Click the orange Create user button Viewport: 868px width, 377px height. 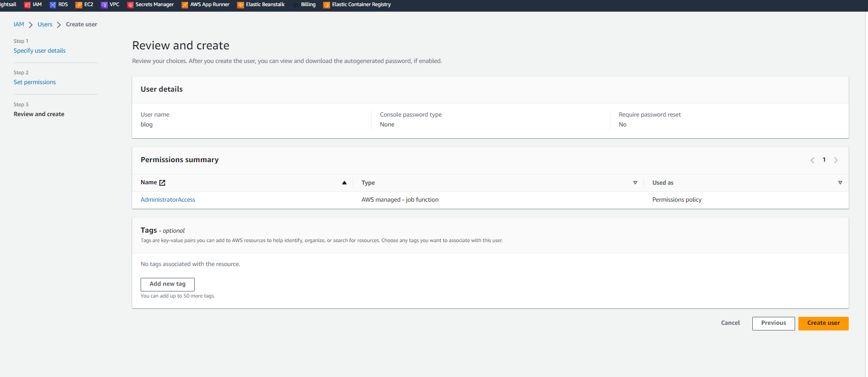point(823,323)
